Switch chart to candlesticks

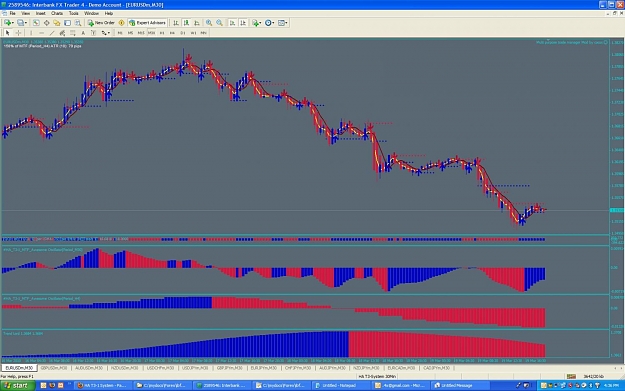[x=186, y=23]
